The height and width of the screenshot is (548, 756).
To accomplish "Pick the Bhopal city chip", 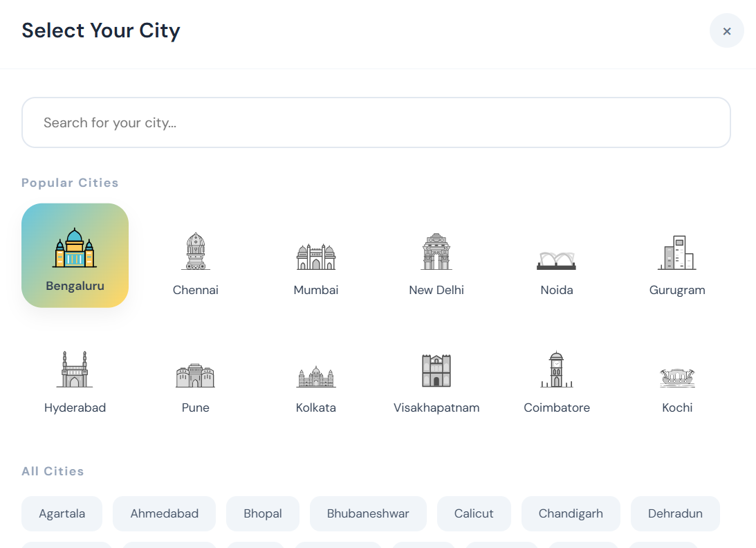I will (x=263, y=513).
